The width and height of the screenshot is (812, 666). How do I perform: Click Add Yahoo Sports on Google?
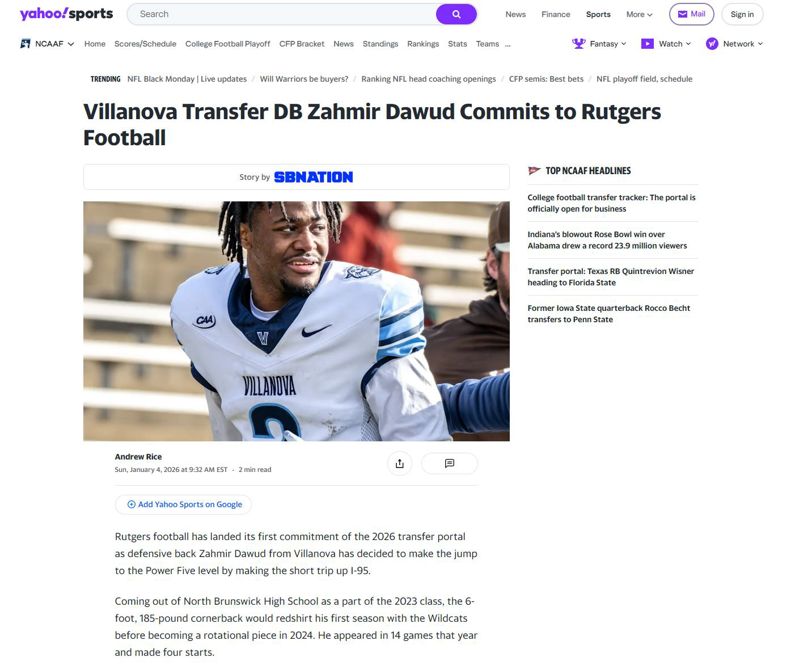[x=183, y=504]
